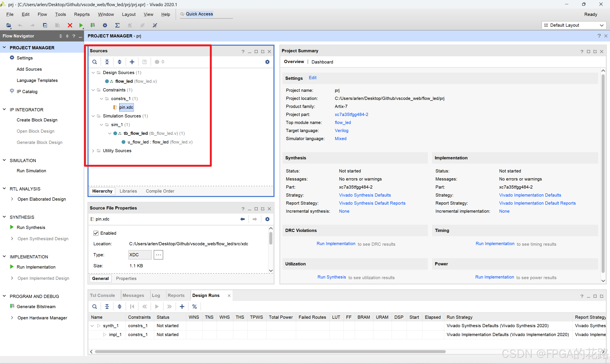Click Collapse All icon in Flow Navigator header
The width and height of the screenshot is (610, 364).
(61, 36)
